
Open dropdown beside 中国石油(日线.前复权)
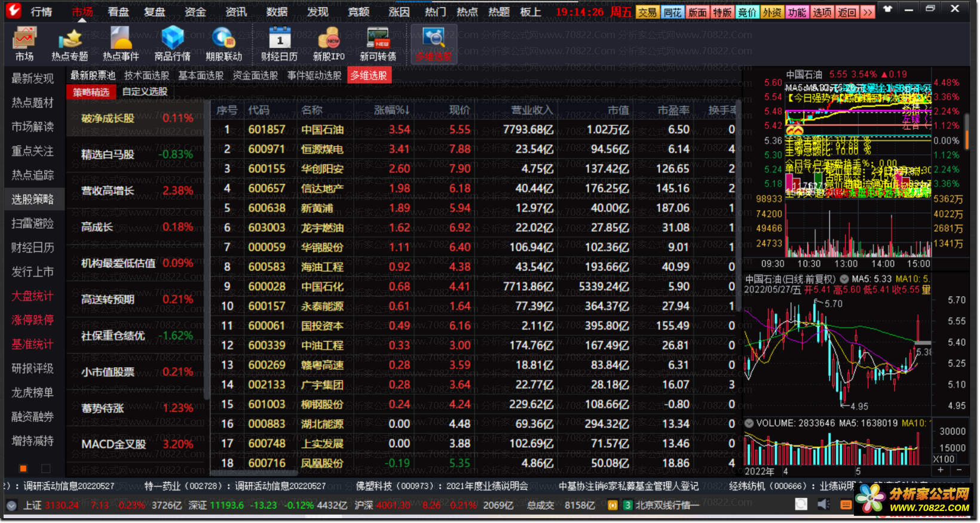(x=844, y=279)
